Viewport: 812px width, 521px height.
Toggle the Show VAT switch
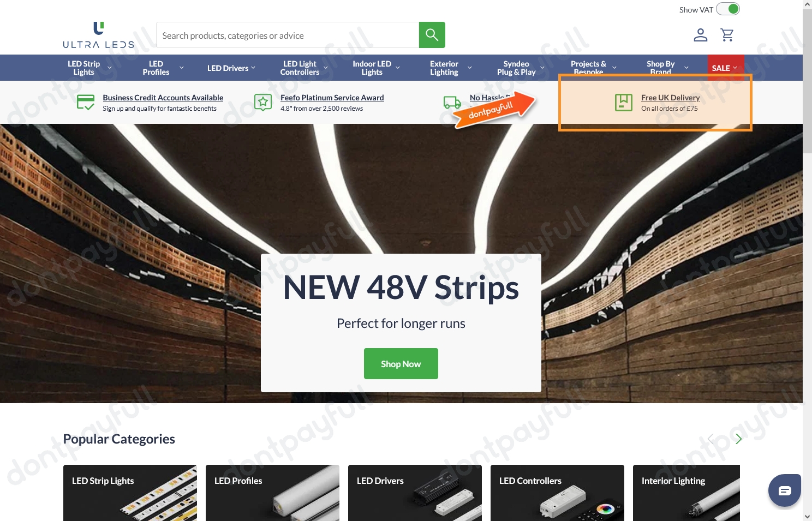click(727, 9)
